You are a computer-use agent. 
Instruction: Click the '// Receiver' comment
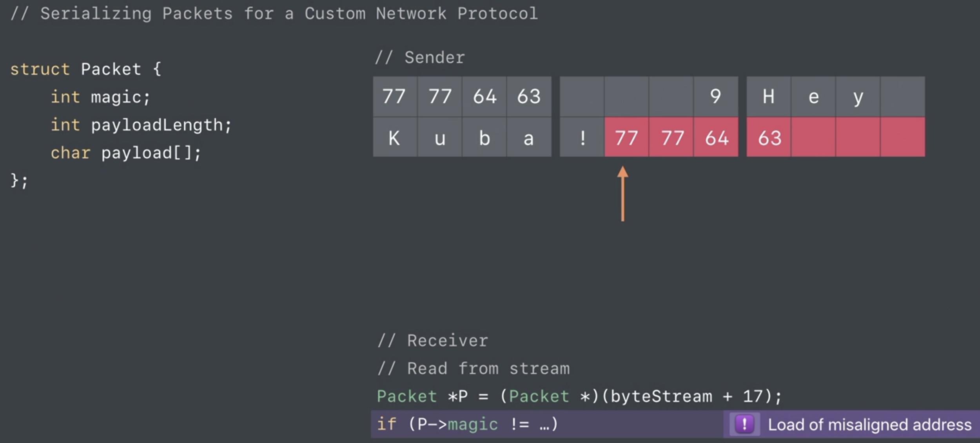433,340
